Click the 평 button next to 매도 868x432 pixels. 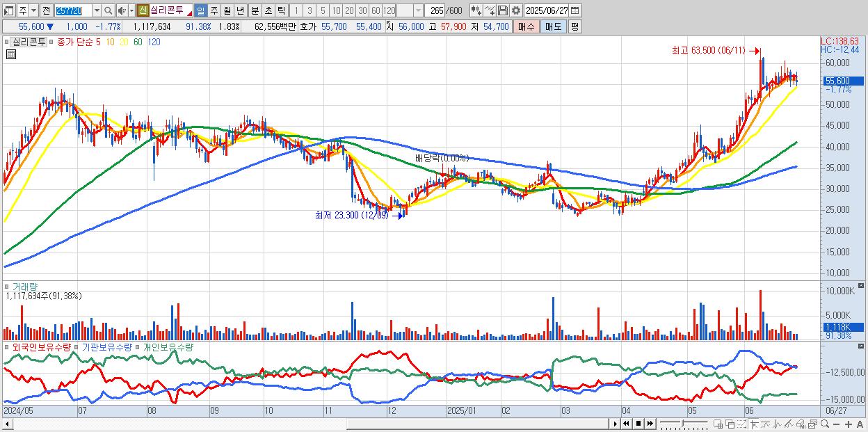click(x=574, y=26)
